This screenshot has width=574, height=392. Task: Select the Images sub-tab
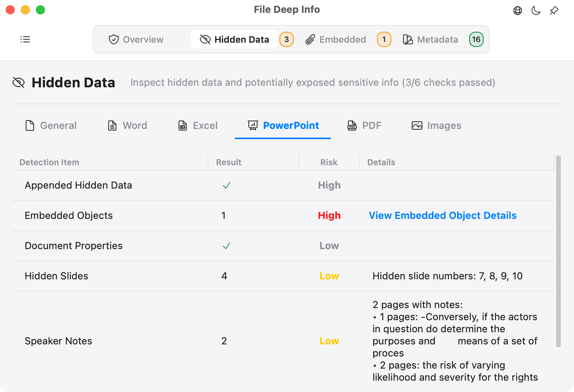coord(436,126)
